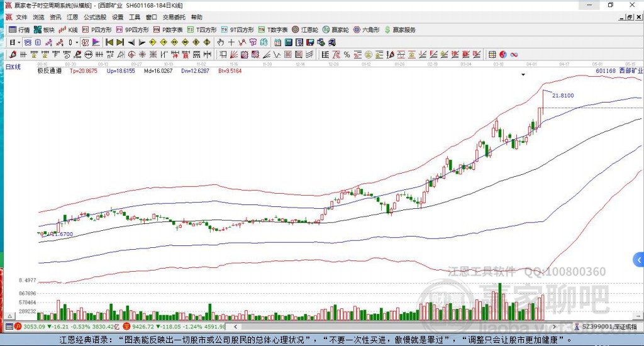Screen dimensions: 644x346
Task: Click the grid icon at status bar left
Action: click(x=9, y=326)
